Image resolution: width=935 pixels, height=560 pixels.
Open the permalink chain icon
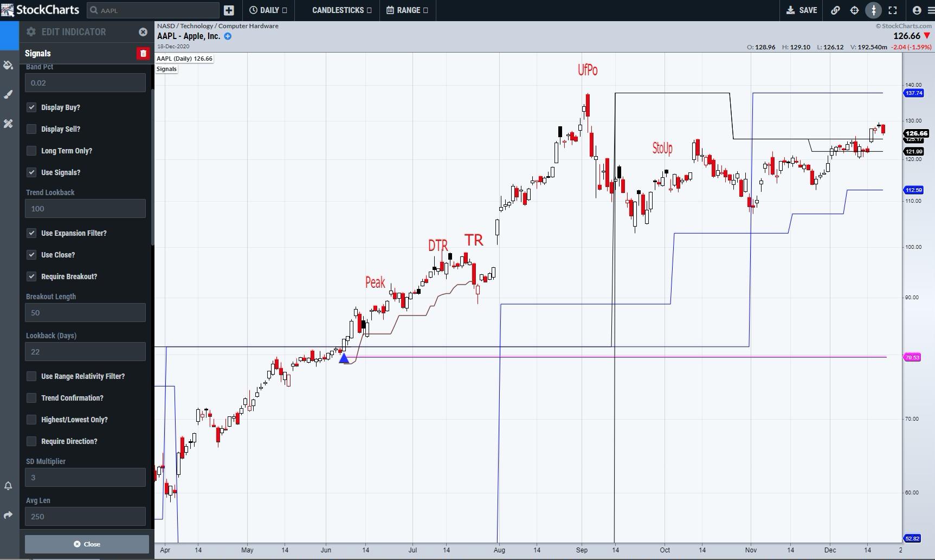(835, 10)
